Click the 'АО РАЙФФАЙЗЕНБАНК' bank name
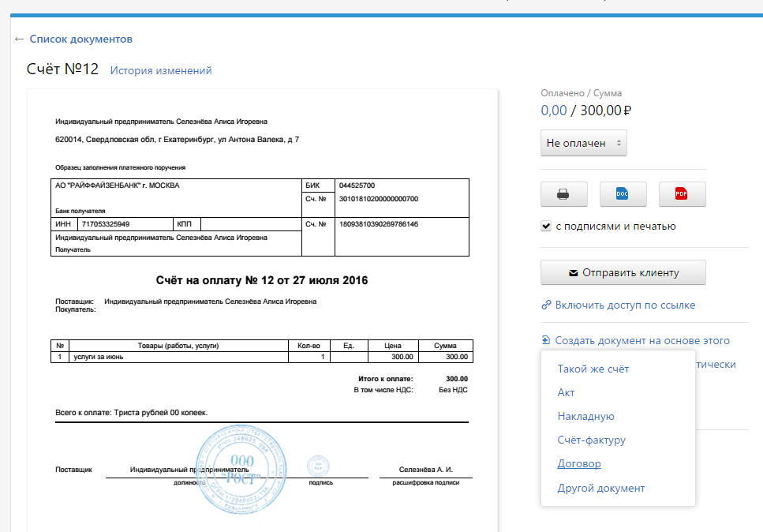 pyautogui.click(x=118, y=185)
